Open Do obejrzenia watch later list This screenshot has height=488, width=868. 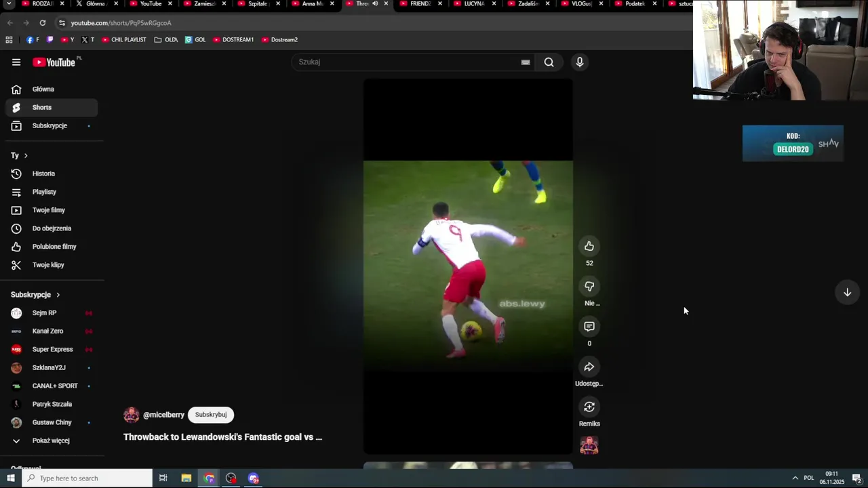click(52, 228)
